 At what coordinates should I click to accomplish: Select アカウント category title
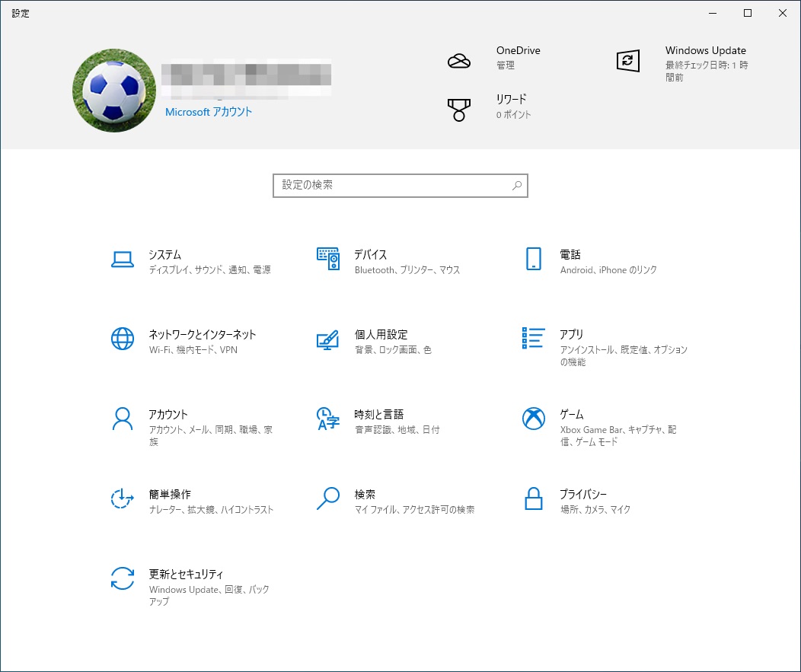tap(168, 414)
